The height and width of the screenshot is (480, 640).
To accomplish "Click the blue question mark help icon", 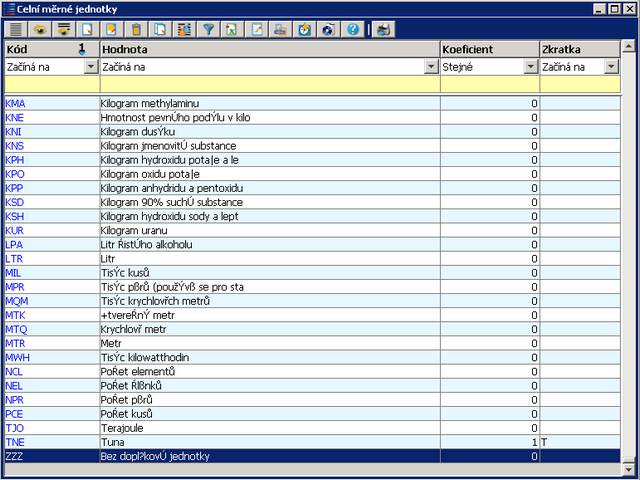I will point(352,29).
